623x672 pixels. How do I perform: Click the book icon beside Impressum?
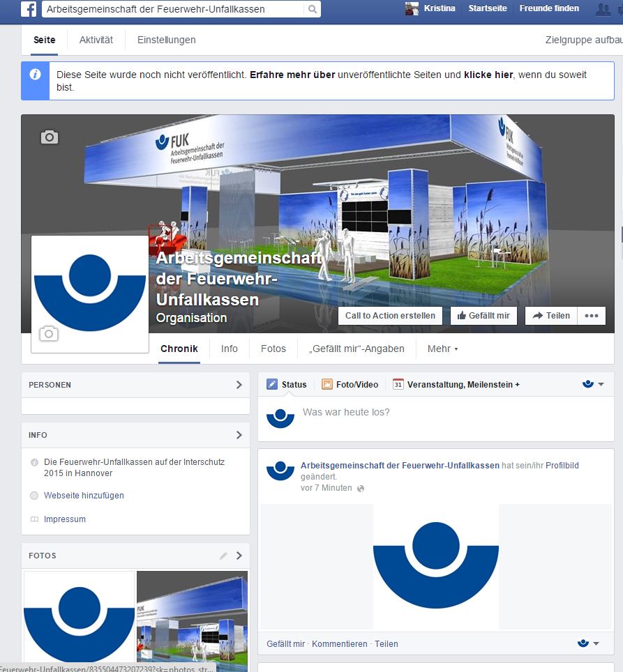coord(34,519)
